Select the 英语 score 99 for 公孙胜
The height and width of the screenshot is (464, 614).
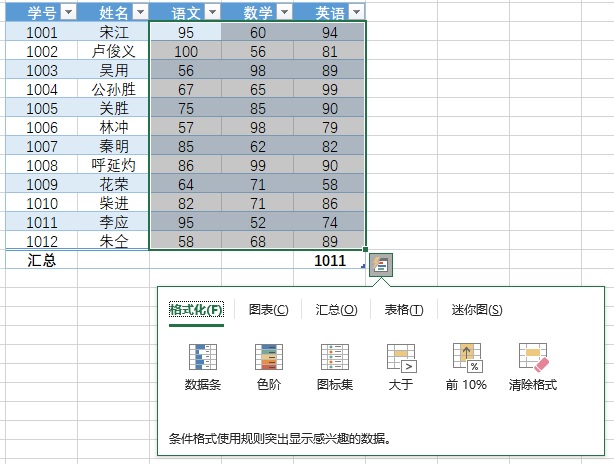pos(329,89)
